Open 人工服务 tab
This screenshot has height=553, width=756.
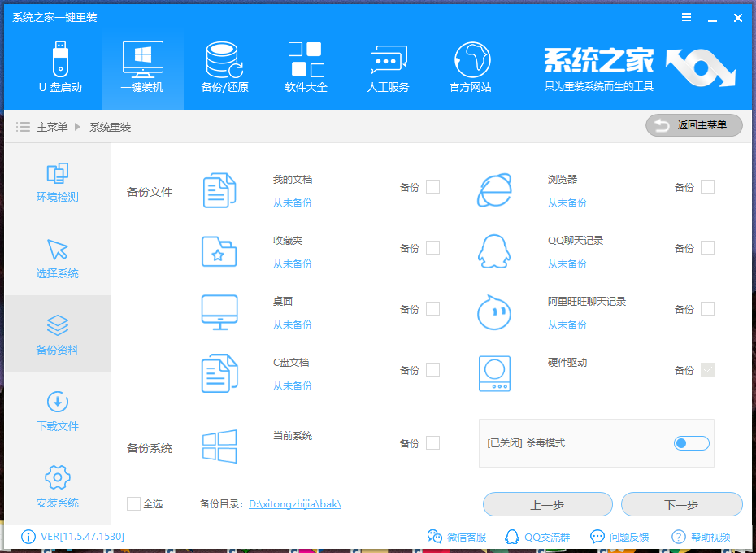pos(388,67)
